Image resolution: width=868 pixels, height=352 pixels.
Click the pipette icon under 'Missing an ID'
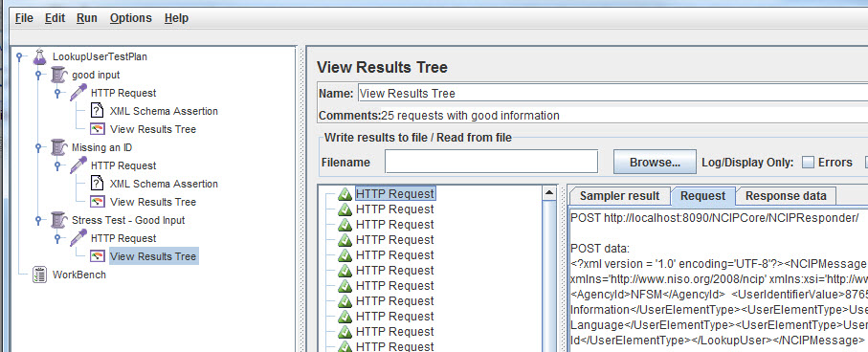coord(78,165)
